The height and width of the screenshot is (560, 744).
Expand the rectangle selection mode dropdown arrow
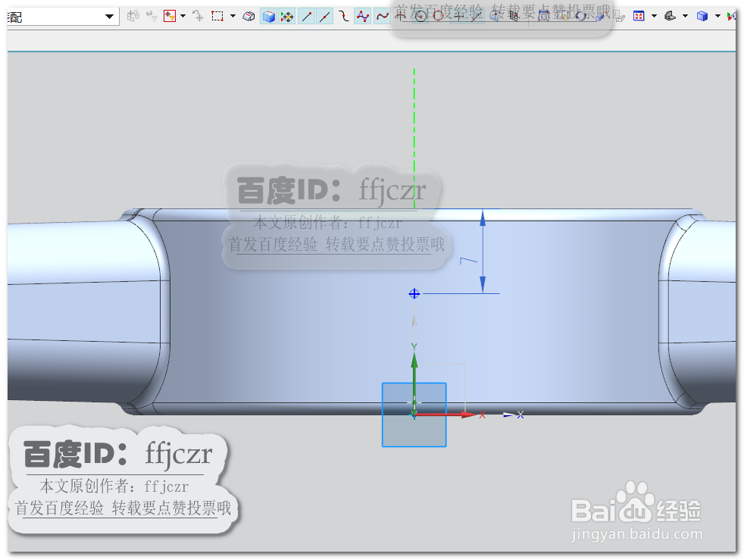click(233, 16)
